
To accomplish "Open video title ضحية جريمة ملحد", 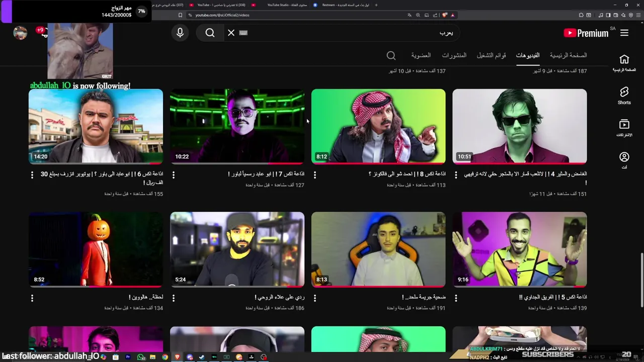I will pyautogui.click(x=424, y=297).
